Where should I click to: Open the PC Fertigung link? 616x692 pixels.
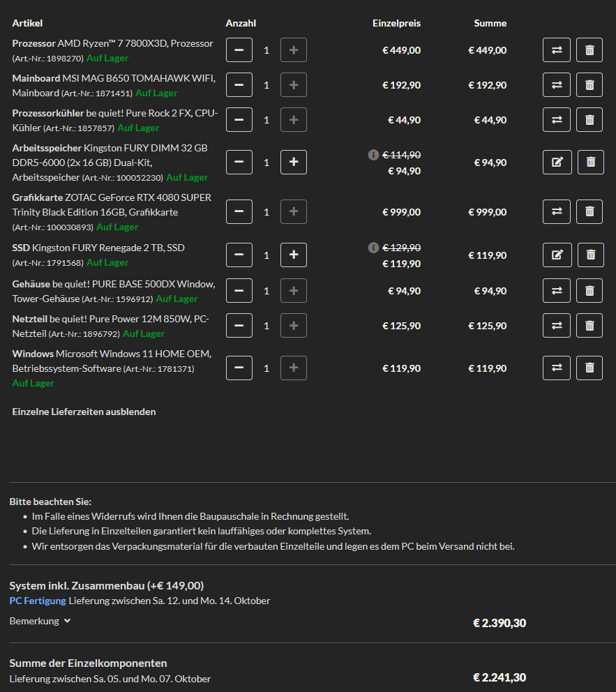[x=38, y=601]
